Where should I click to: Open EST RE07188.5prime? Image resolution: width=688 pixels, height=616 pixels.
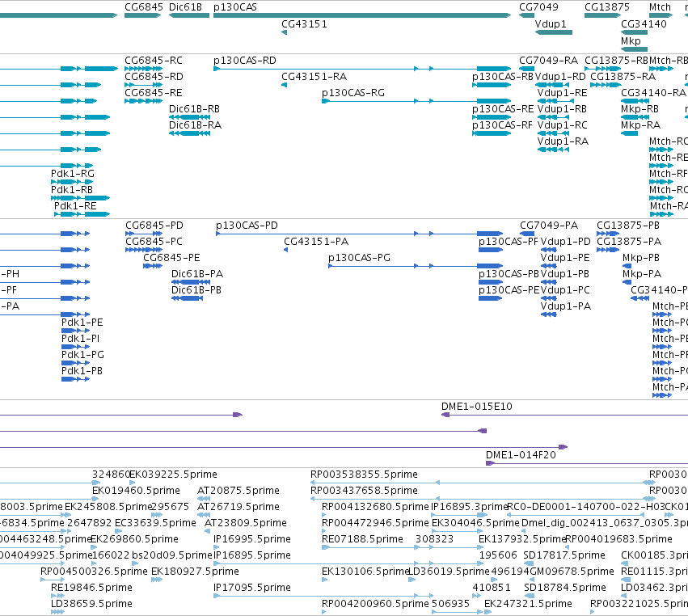coord(362,538)
